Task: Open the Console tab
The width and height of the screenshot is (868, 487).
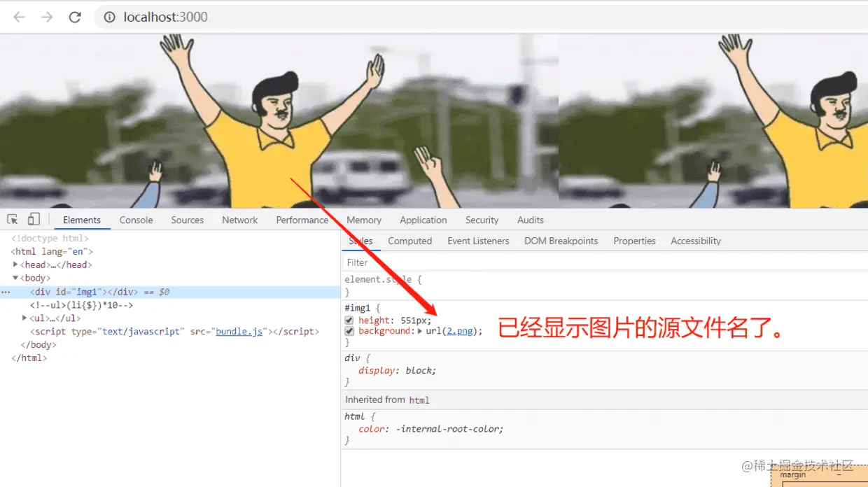Action: 136,220
